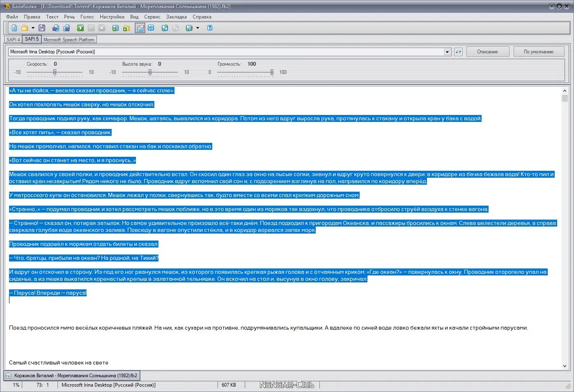Open the Закладка menu
The image size is (574, 392).
click(177, 17)
